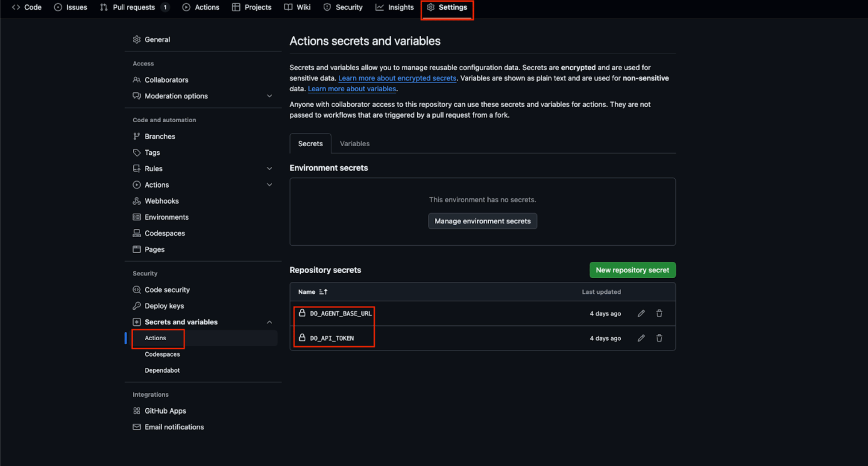Follow the Learn more about encrypted secrets link

click(397, 78)
